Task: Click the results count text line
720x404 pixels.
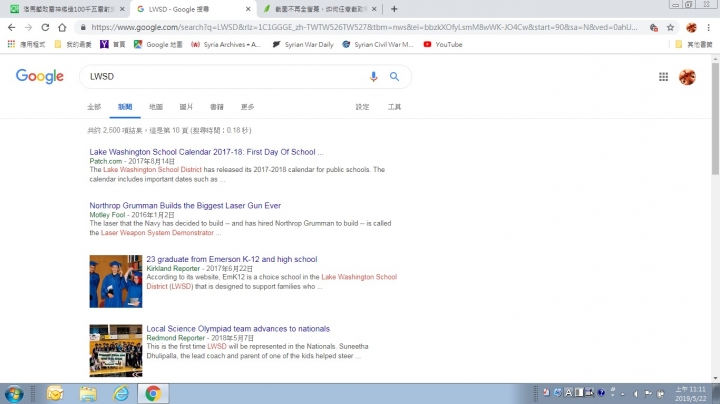Action: coord(169,130)
